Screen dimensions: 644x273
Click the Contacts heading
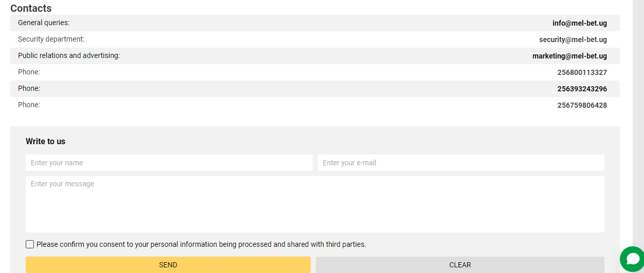tap(31, 8)
